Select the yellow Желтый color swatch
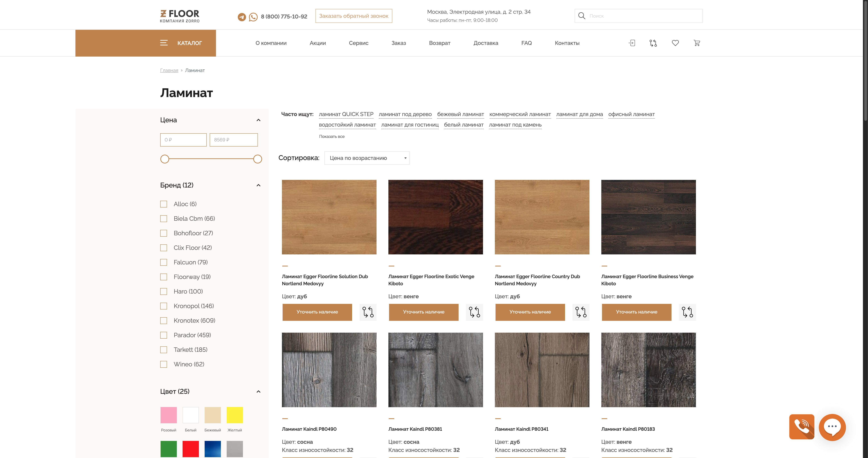This screenshot has height=458, width=868. point(235,415)
